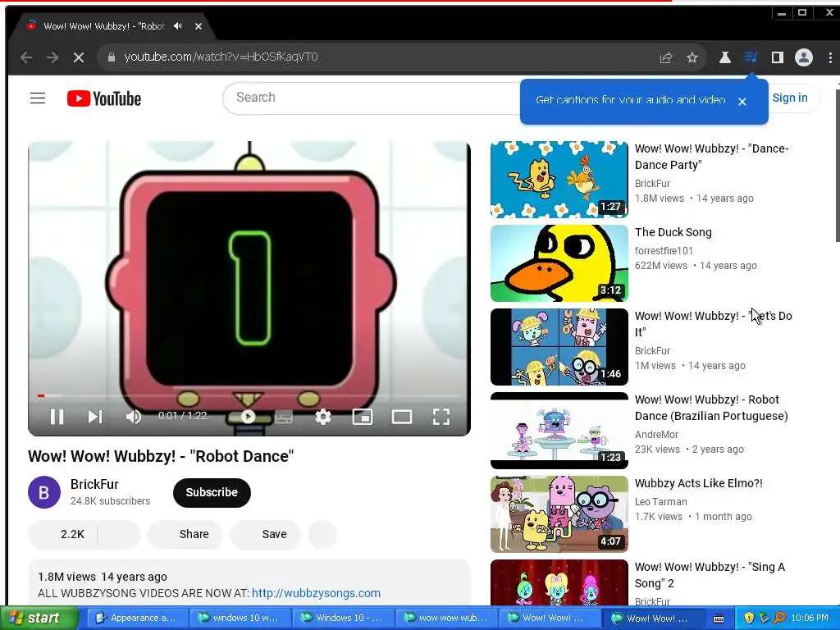
Task: Switch to Appearance taskbar window
Action: point(137,619)
